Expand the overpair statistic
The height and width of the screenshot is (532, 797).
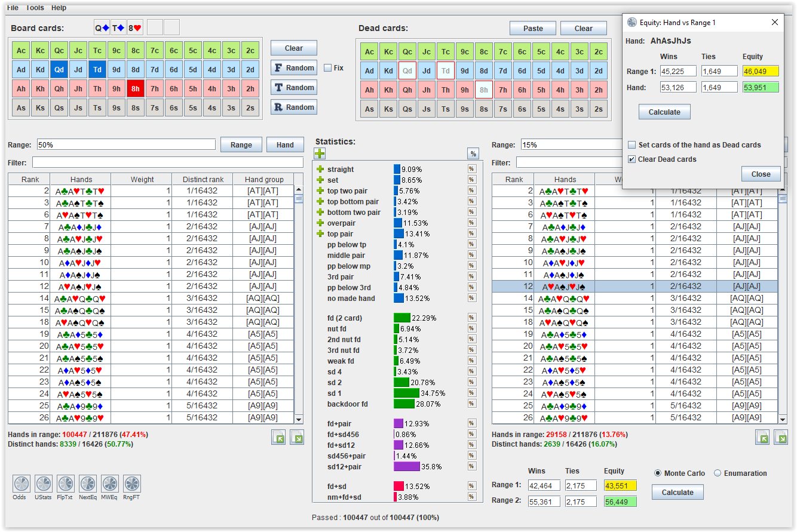point(320,223)
